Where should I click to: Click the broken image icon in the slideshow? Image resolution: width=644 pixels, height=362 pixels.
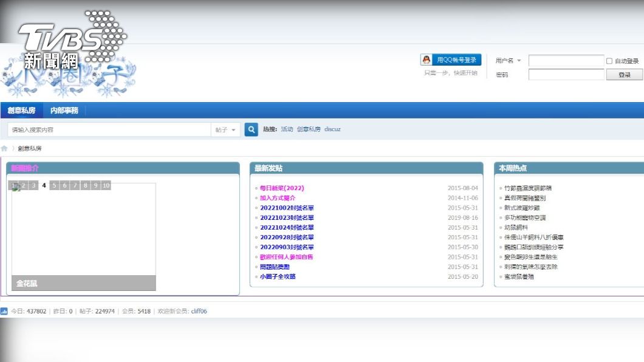pos(16,188)
